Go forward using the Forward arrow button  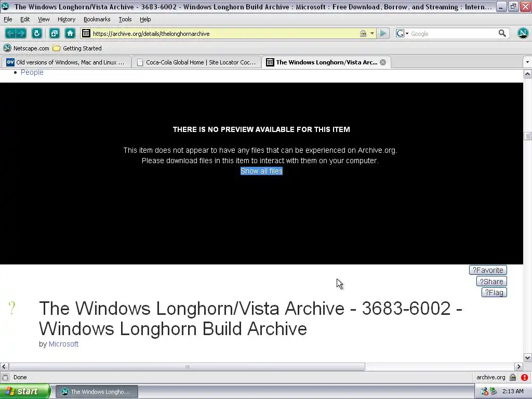[21, 33]
